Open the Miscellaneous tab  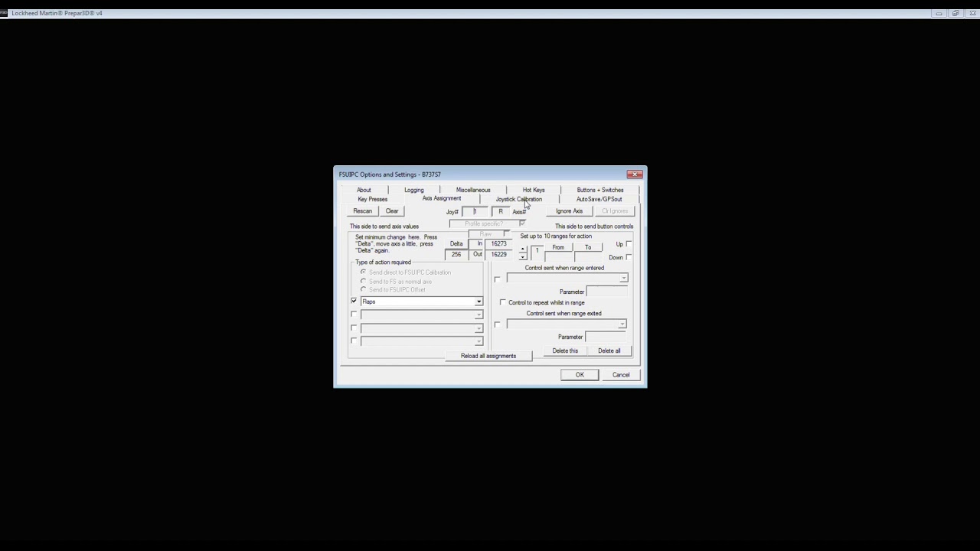point(473,190)
